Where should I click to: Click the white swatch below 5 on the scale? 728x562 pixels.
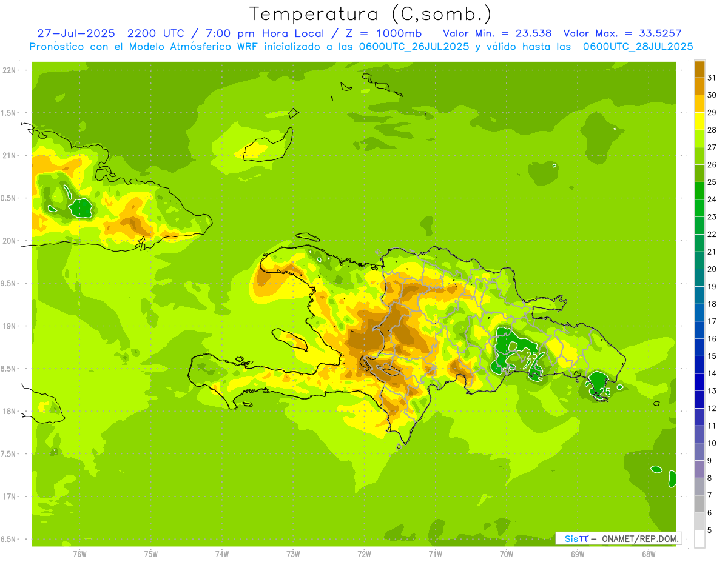click(x=699, y=538)
